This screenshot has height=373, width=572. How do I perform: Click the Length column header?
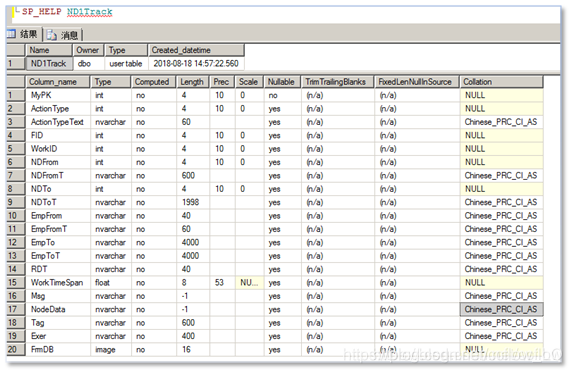193,82
